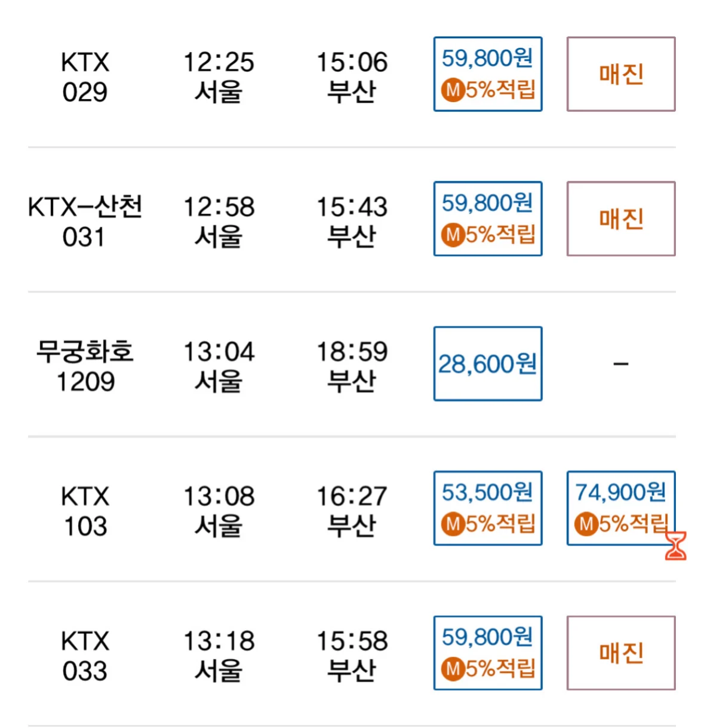Click the M mileage icon in KTX-산천 031 fare
The image size is (704, 728).
(x=453, y=235)
